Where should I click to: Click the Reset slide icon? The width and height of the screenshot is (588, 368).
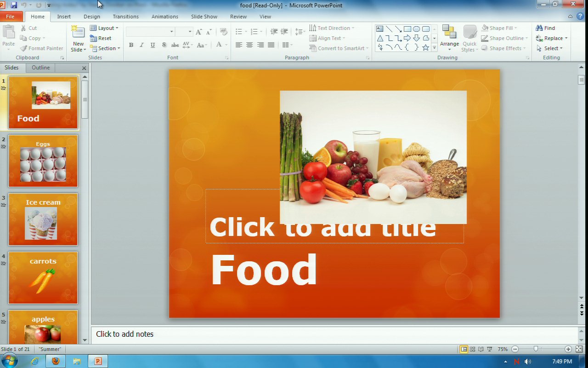coord(101,38)
